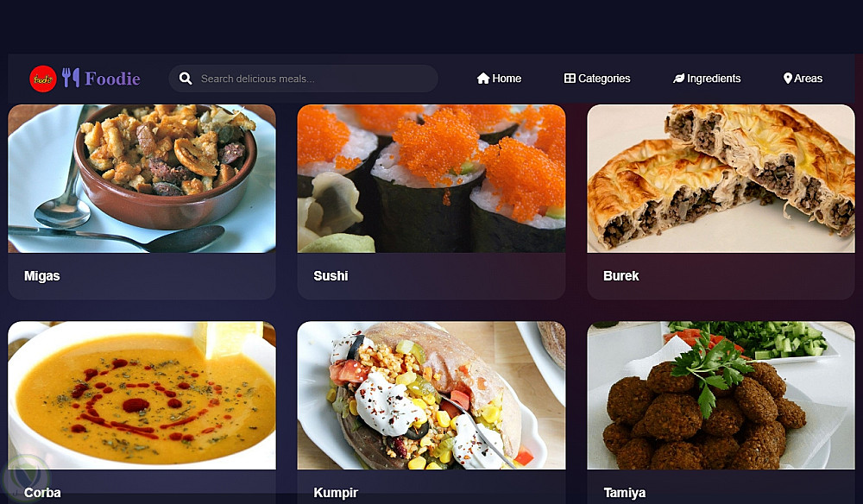The height and width of the screenshot is (504, 863).
Task: Open the Areas navigation link
Action: click(803, 79)
